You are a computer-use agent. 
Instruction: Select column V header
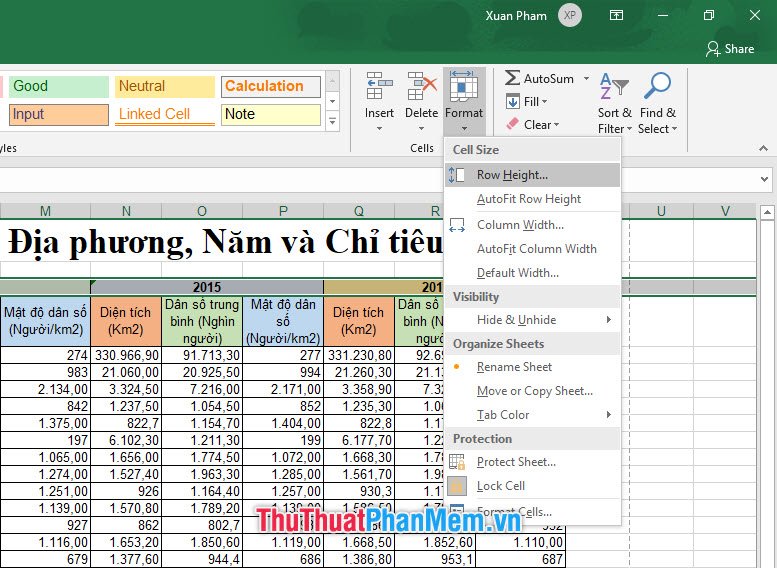pyautogui.click(x=725, y=211)
